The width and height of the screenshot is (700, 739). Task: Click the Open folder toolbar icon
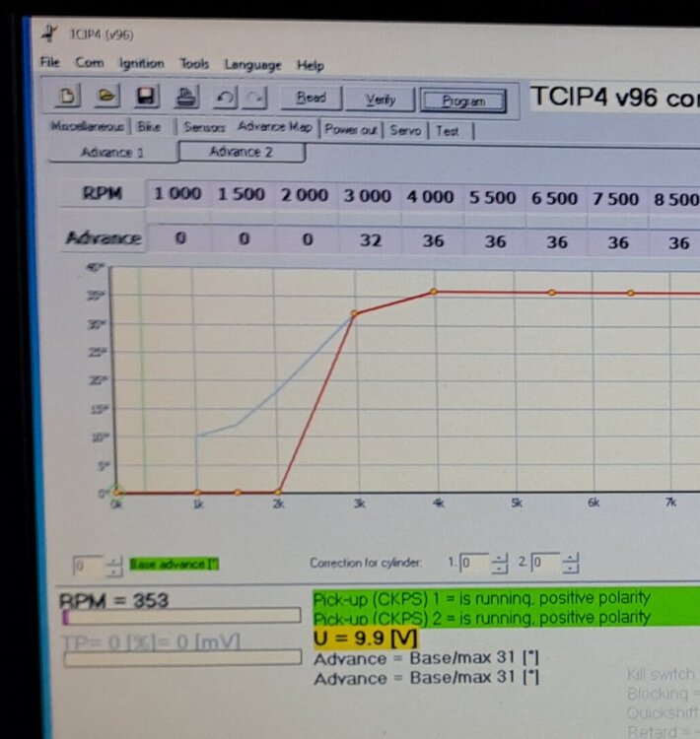(106, 99)
